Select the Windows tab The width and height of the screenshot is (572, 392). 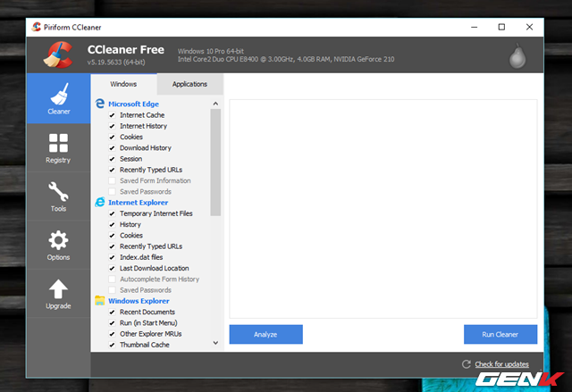coord(124,84)
